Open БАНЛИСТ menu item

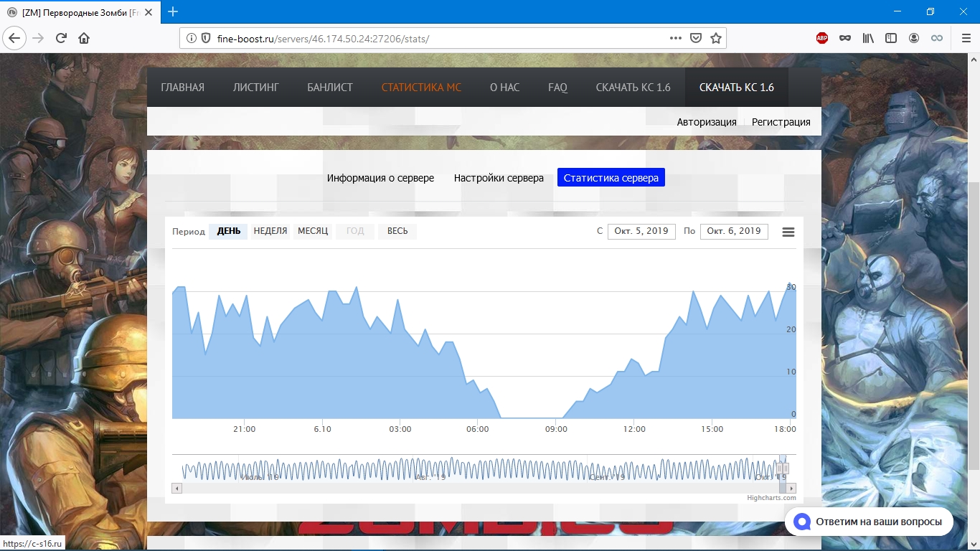pyautogui.click(x=330, y=88)
